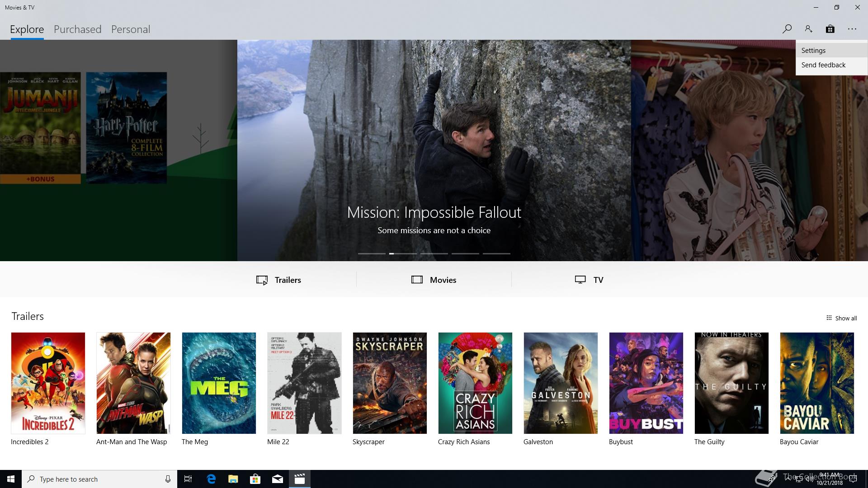This screenshot has height=488, width=868.
Task: Open File Explorer from the taskbar
Action: coord(233,479)
